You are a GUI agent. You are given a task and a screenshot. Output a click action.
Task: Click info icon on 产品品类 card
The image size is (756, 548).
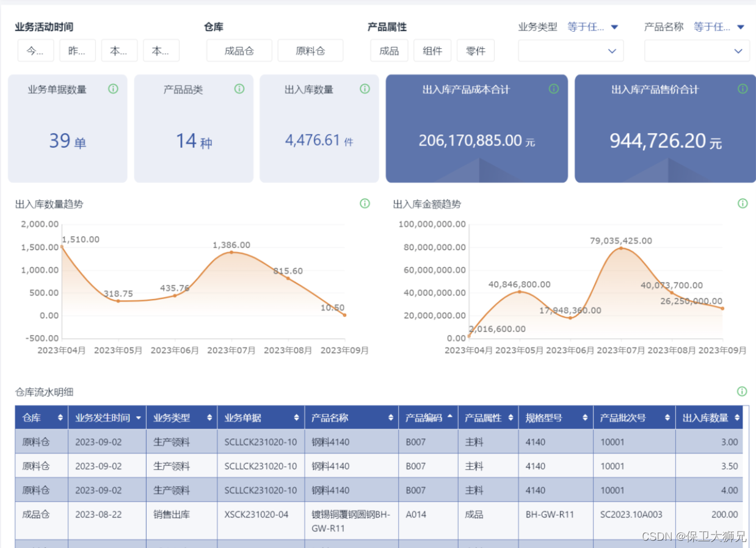[x=239, y=89]
